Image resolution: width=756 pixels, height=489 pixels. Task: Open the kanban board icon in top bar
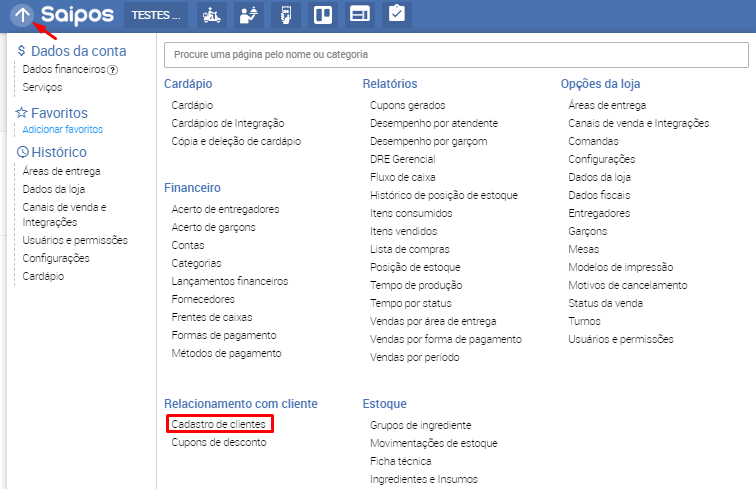(x=322, y=15)
